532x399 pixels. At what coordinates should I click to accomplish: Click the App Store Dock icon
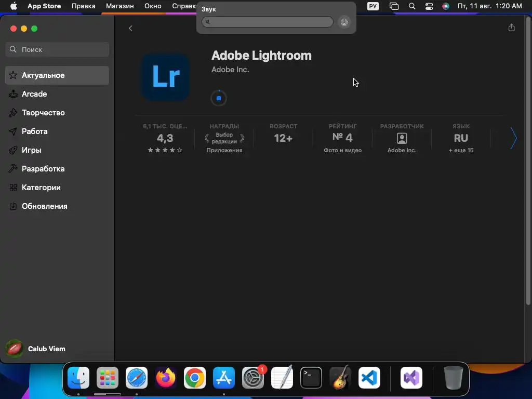point(224,378)
